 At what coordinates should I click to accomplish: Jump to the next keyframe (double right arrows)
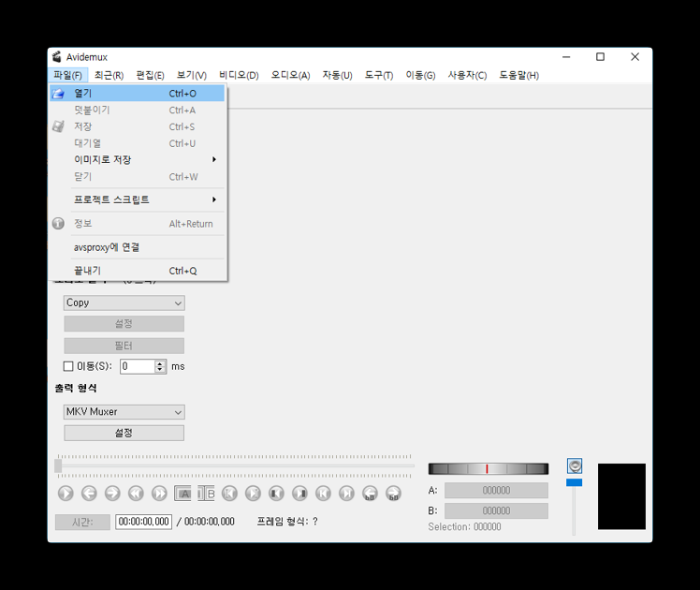click(159, 494)
